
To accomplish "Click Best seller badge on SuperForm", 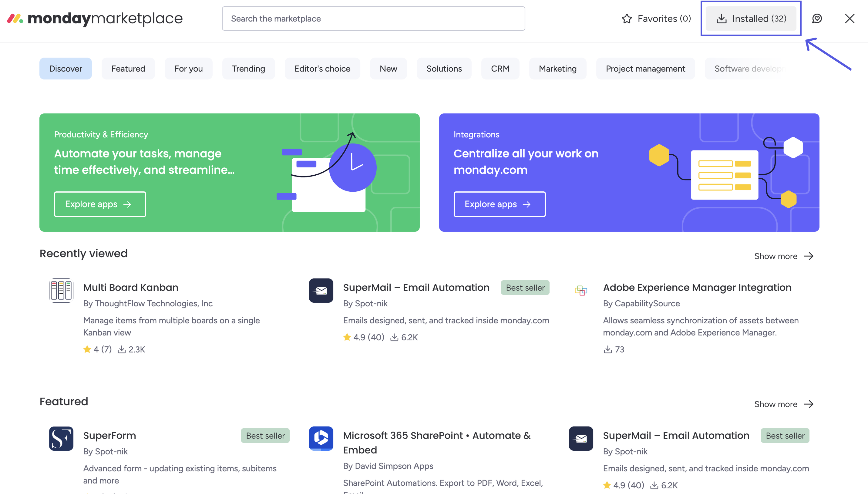I will [265, 436].
